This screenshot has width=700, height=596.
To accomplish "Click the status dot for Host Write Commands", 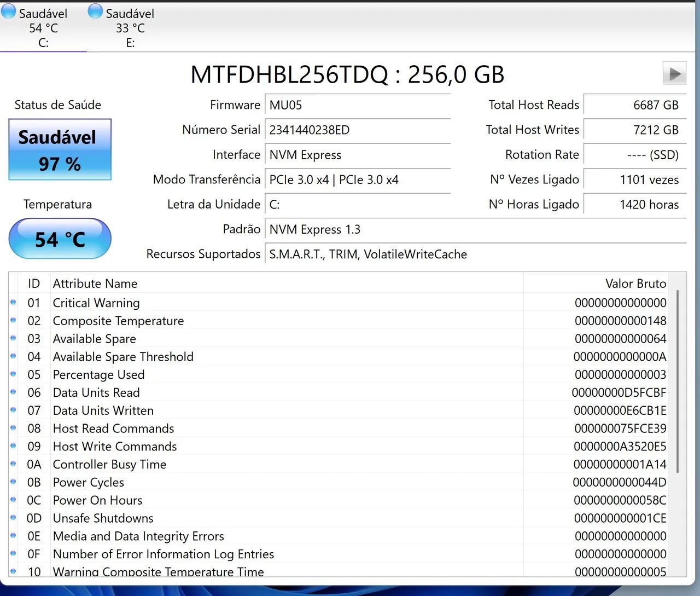I will [x=13, y=446].
